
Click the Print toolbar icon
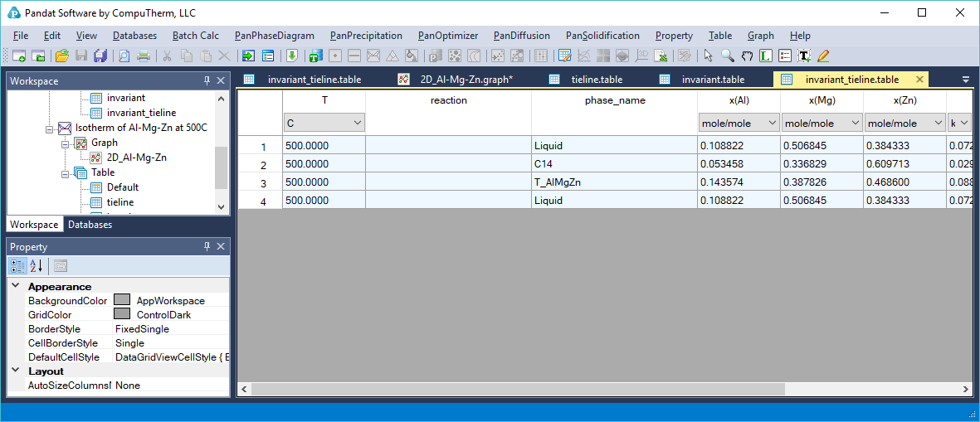tap(144, 56)
